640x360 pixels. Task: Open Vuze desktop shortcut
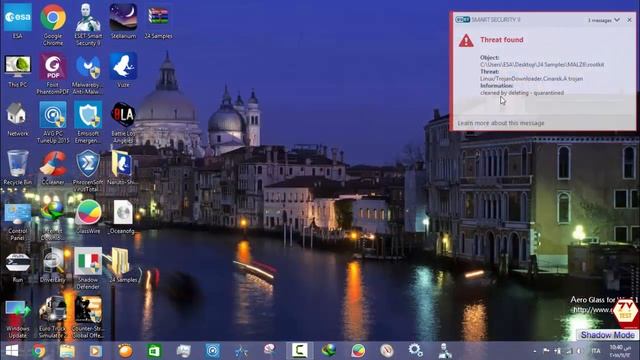pyautogui.click(x=123, y=70)
